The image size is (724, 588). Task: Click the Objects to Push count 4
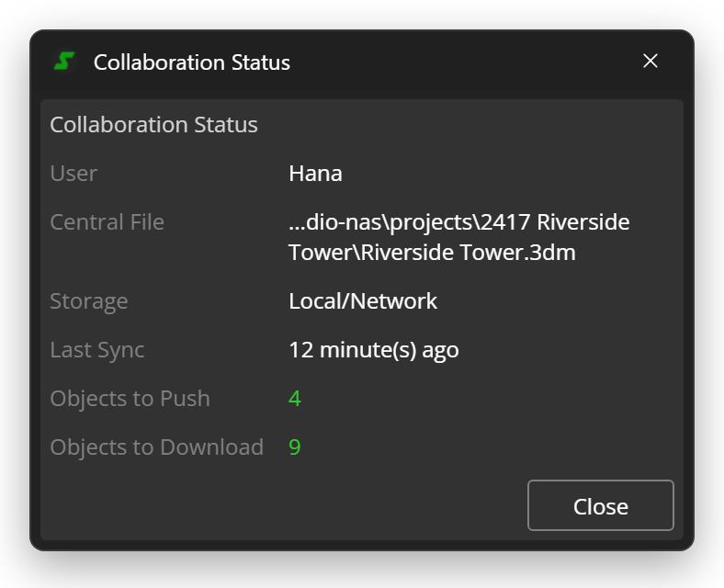coord(295,399)
